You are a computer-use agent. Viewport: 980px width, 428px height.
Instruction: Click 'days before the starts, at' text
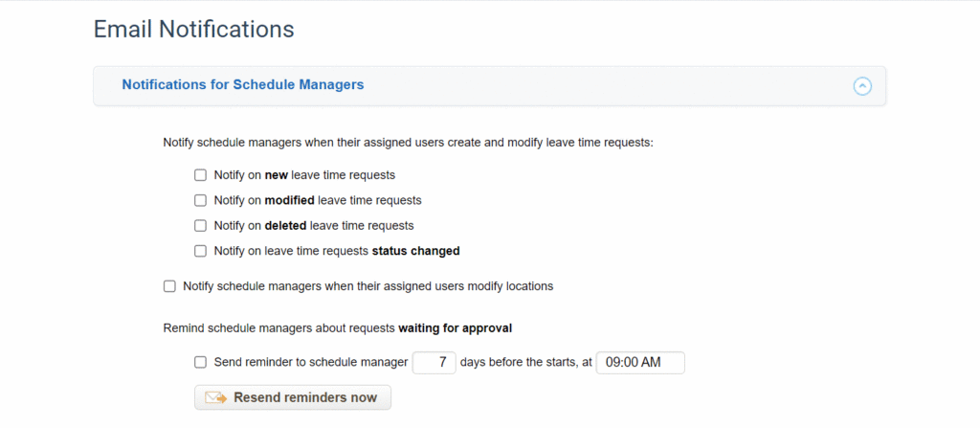(x=526, y=362)
